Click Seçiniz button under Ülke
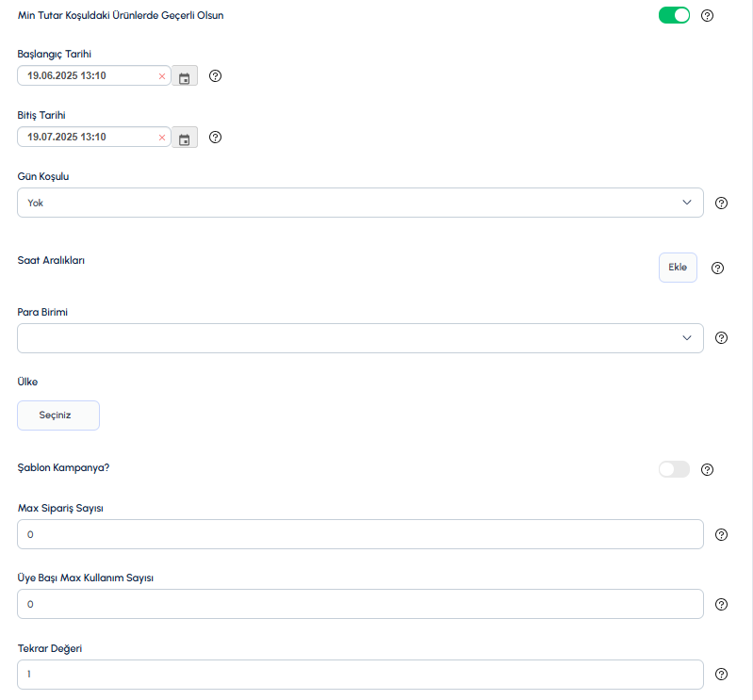This screenshot has width=753, height=700. tap(58, 415)
